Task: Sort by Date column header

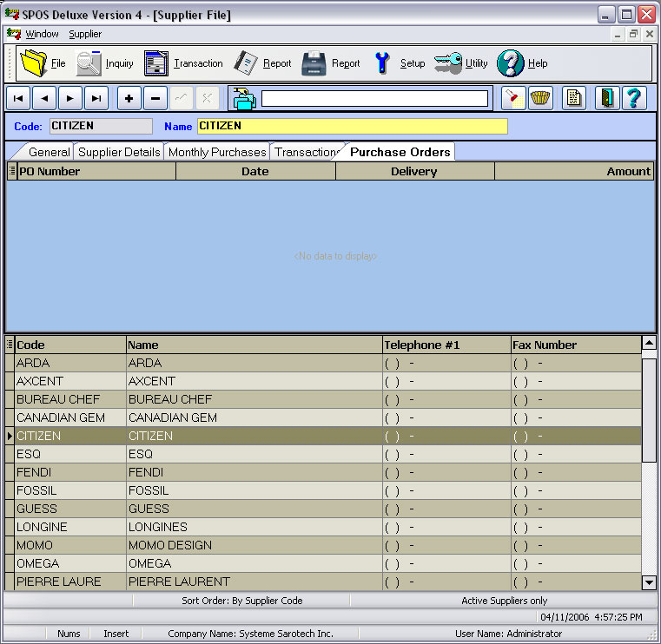Action: [255, 172]
